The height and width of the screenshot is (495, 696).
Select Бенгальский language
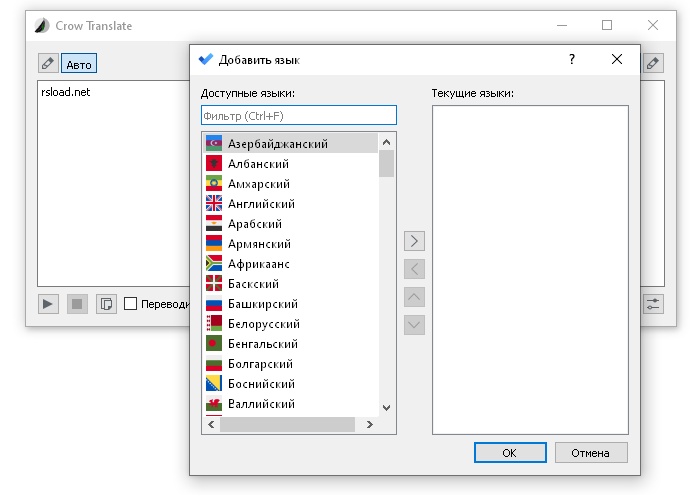tap(291, 343)
